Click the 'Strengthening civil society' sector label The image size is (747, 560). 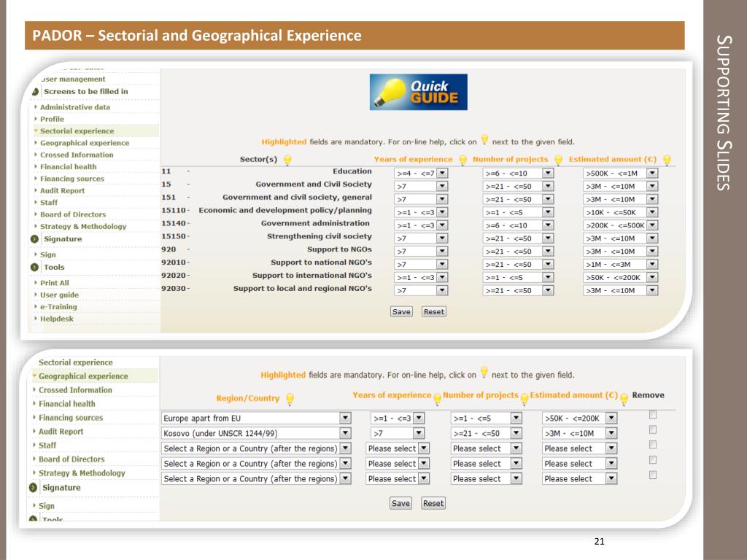point(320,236)
